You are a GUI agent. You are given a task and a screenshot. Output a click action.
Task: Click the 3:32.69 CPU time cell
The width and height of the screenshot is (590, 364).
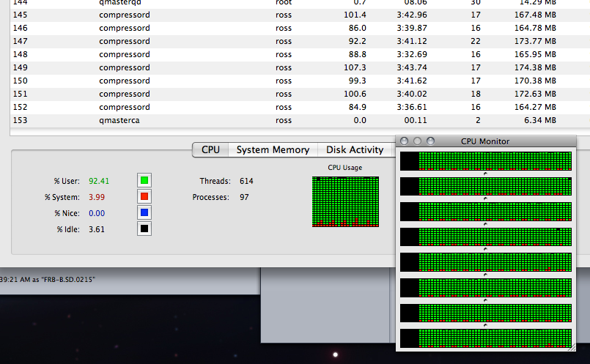pyautogui.click(x=412, y=54)
